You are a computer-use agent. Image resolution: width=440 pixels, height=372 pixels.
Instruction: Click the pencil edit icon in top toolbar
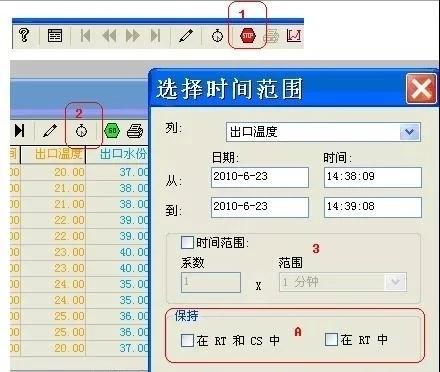(186, 35)
